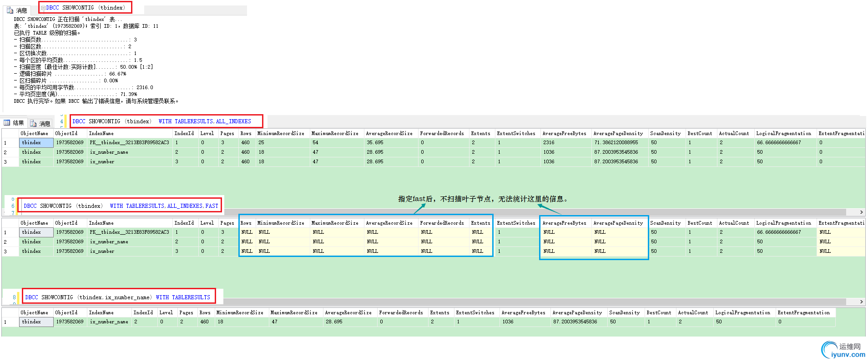Click the query line ending with ALL_INDEXES,FAST
The height and width of the screenshot is (362, 868).
(120, 206)
